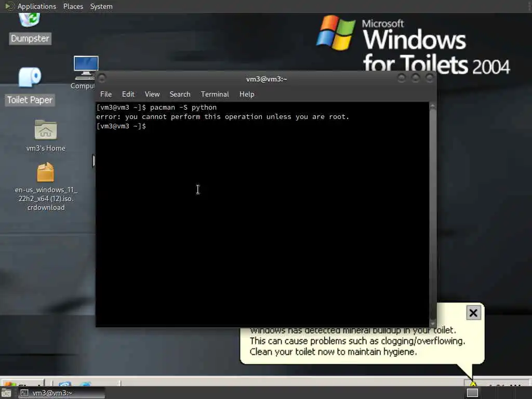The height and width of the screenshot is (399, 532).
Task: Open the terminal File menu
Action: pos(106,95)
